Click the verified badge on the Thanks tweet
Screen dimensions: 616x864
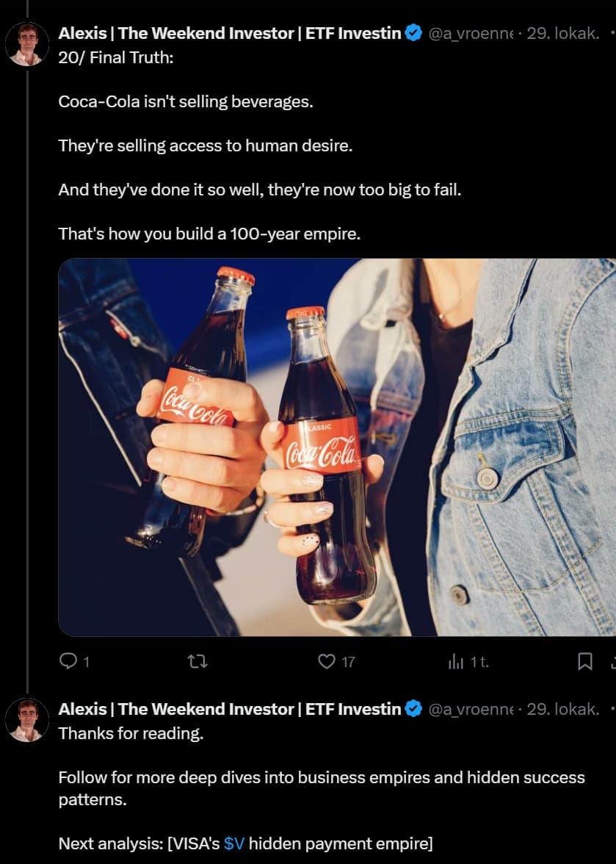[x=413, y=709]
